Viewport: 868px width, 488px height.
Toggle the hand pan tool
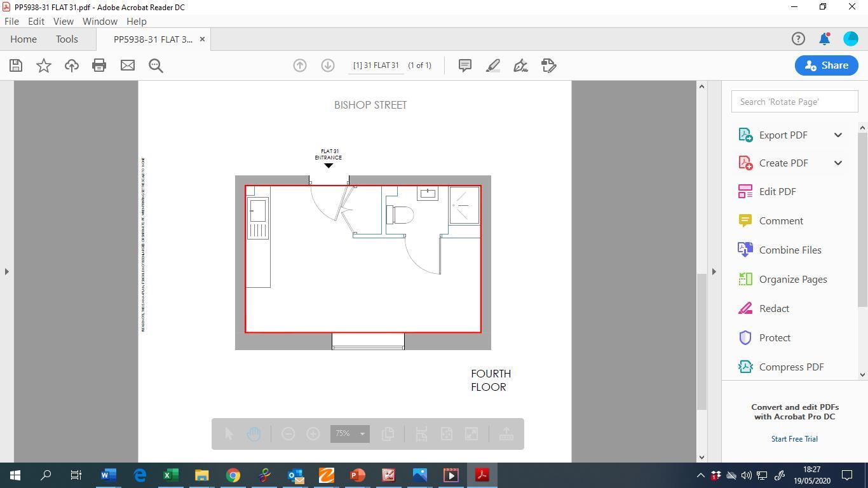point(254,434)
